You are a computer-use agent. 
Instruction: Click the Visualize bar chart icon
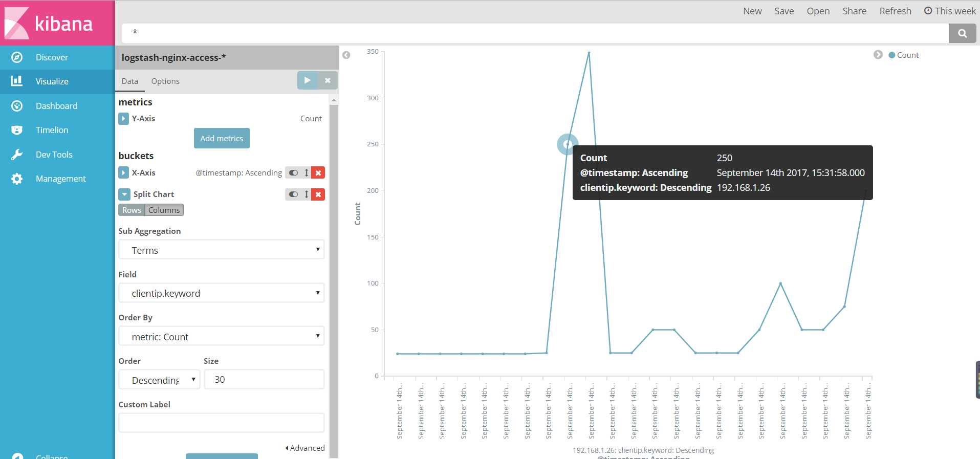(x=17, y=81)
